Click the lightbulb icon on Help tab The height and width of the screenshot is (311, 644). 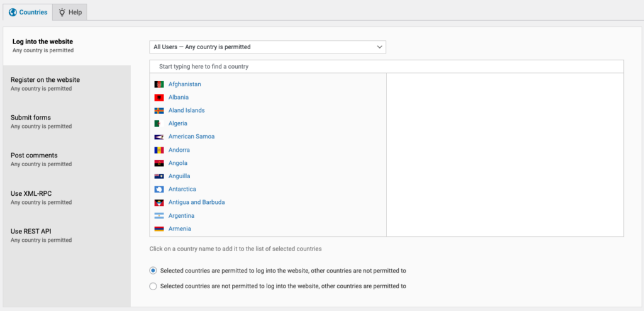pos(62,13)
